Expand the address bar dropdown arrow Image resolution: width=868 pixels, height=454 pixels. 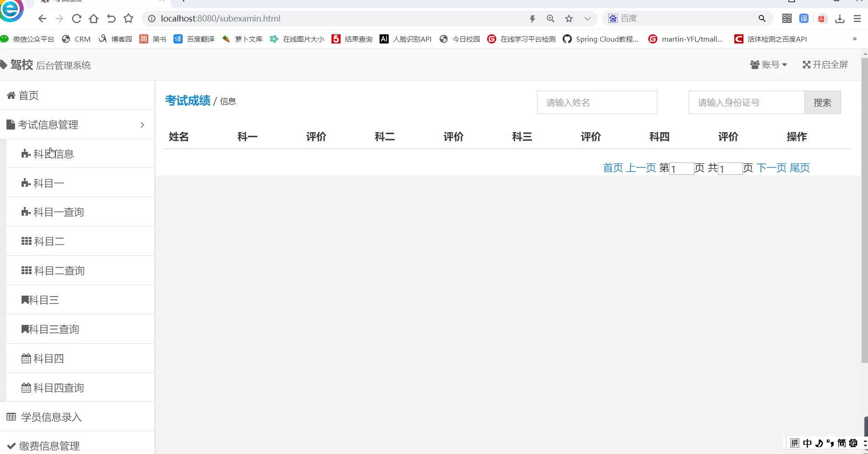pyautogui.click(x=587, y=19)
